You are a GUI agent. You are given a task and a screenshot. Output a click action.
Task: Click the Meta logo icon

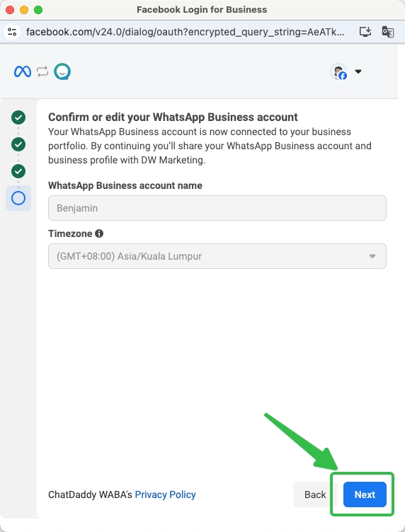click(x=23, y=71)
